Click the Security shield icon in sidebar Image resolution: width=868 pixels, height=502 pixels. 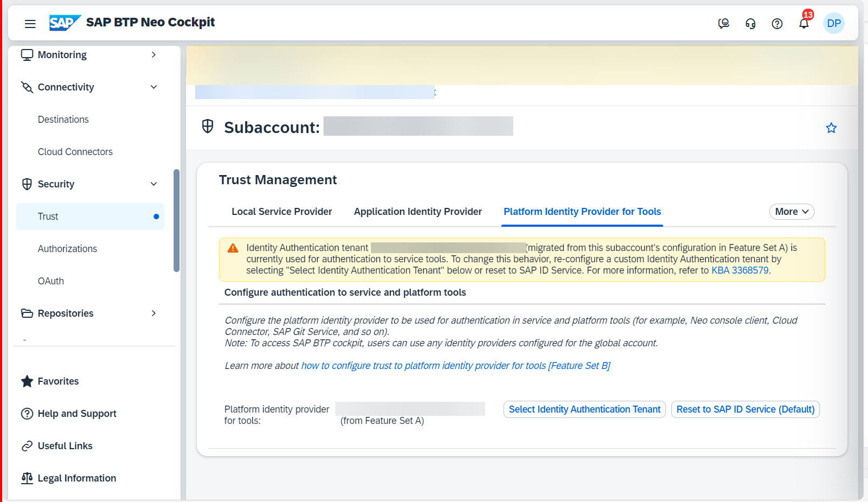27,184
